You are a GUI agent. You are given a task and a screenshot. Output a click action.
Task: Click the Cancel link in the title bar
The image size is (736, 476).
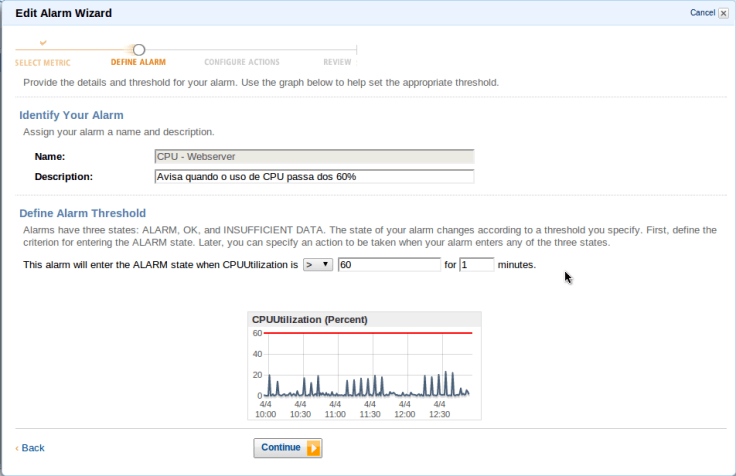[x=702, y=13]
